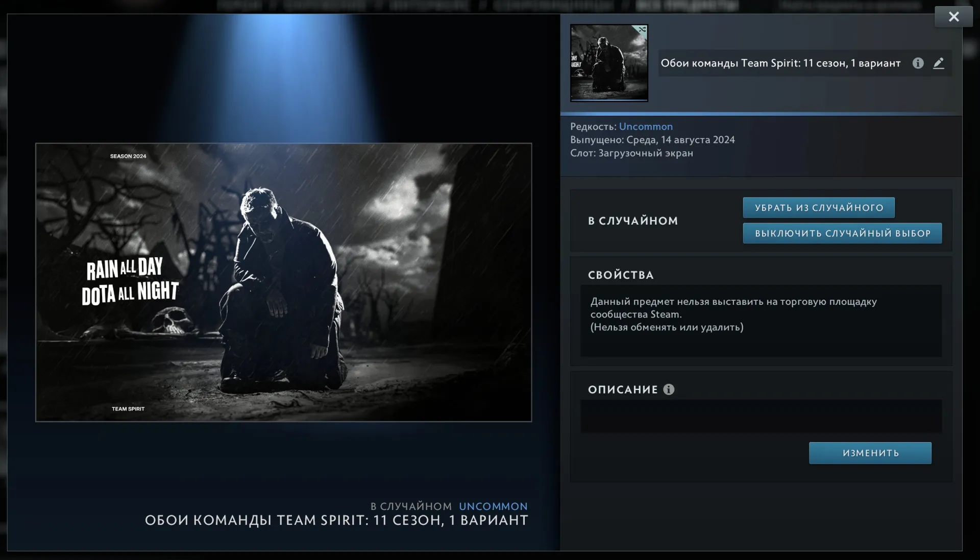Click the empty description text field
Viewport: 980px width, 560px height.
tap(761, 417)
